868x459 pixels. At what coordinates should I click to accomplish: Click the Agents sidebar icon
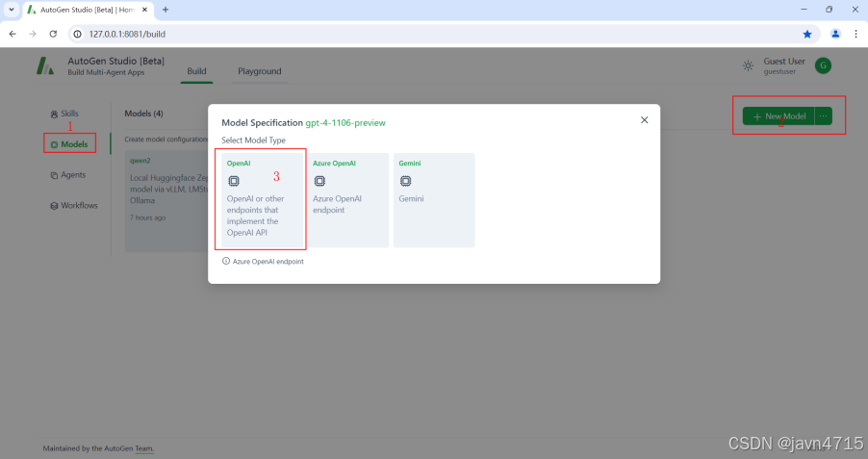pos(54,175)
